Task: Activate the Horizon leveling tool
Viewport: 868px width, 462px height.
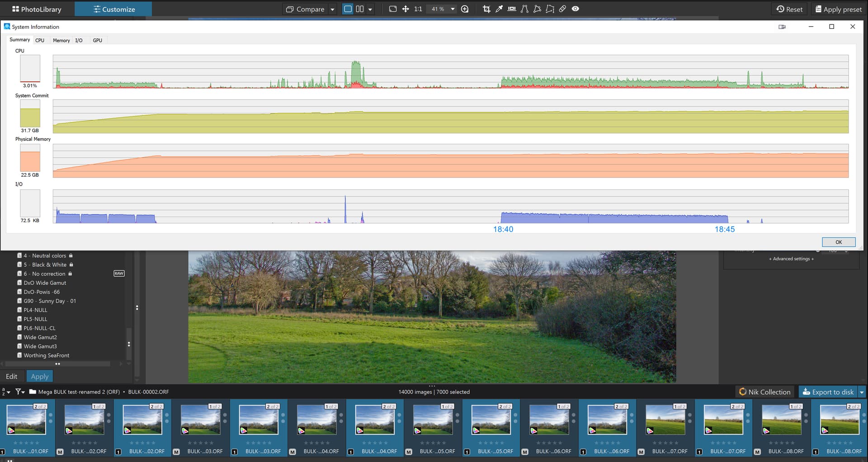Action: (x=512, y=9)
